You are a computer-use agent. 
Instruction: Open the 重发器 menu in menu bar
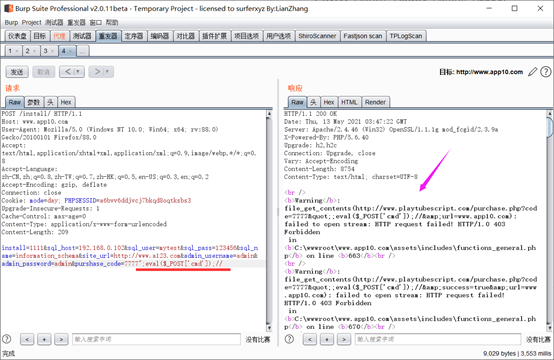tap(76, 23)
